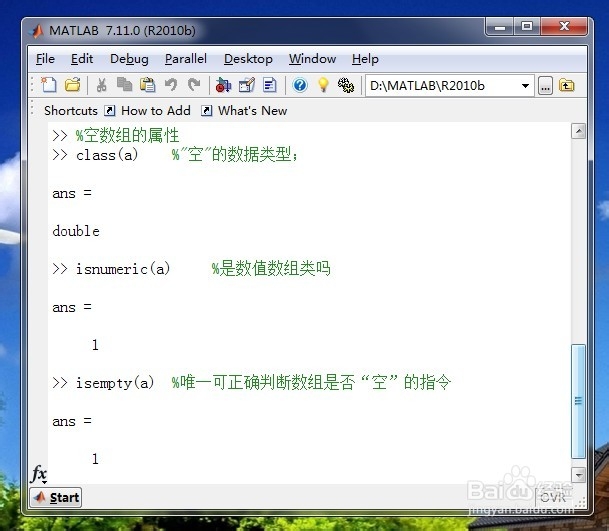This screenshot has width=609, height=531.
Task: Click the New Script toolbar icon
Action: pyautogui.click(x=49, y=85)
